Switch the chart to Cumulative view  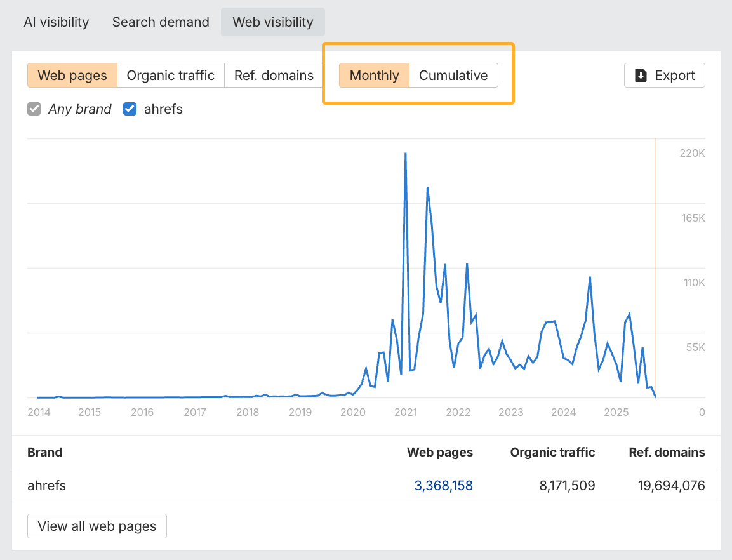point(453,75)
